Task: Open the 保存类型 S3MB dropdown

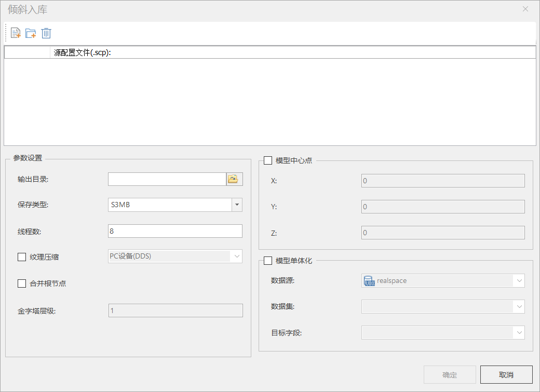Action: tap(237, 205)
